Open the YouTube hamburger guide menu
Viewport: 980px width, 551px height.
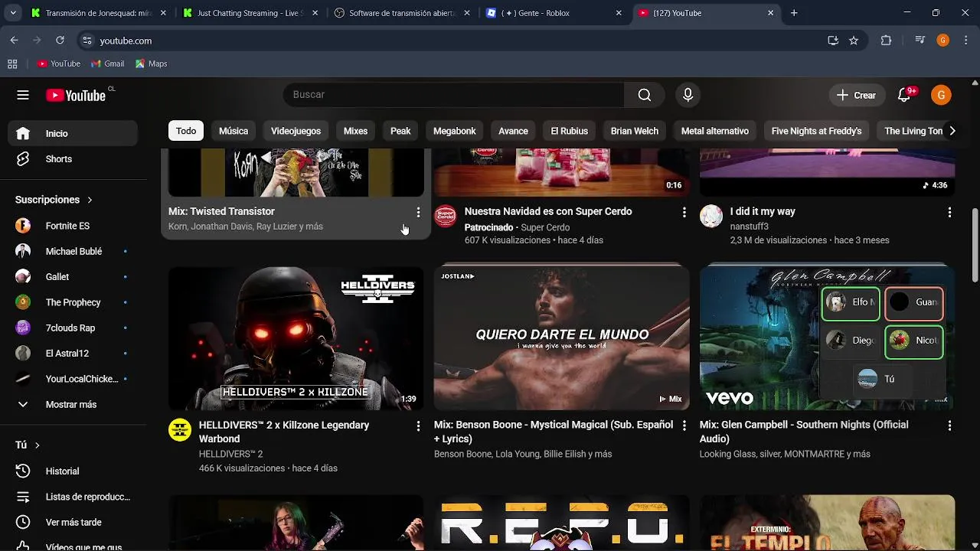[x=23, y=95]
